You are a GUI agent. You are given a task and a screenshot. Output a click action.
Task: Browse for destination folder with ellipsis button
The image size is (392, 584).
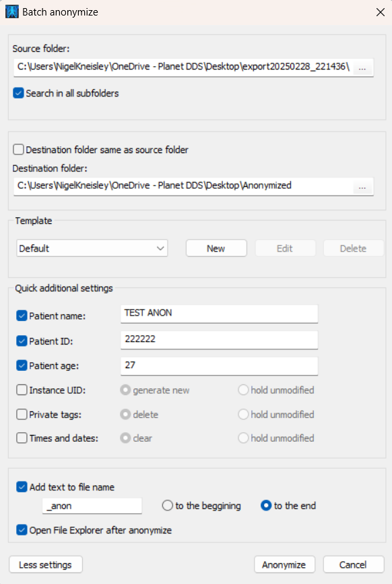point(362,187)
